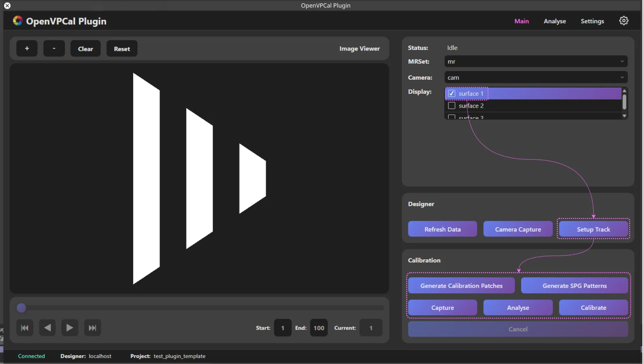Click the timeline slider handle
The height and width of the screenshot is (364, 643).
(x=21, y=308)
